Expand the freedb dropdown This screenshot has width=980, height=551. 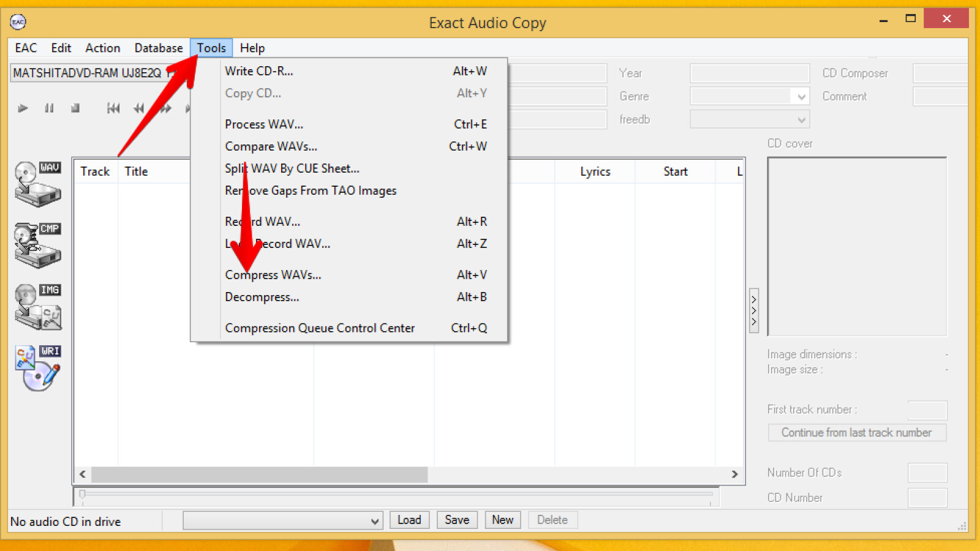tap(801, 119)
